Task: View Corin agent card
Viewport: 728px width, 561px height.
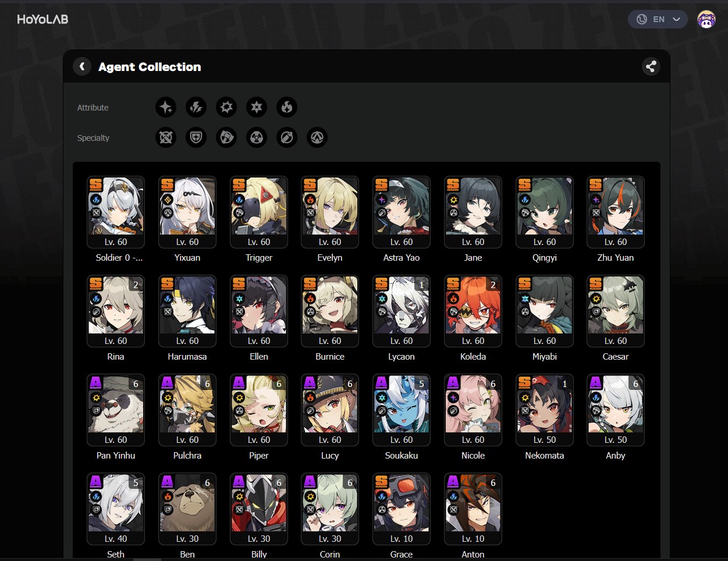Action: [x=330, y=509]
